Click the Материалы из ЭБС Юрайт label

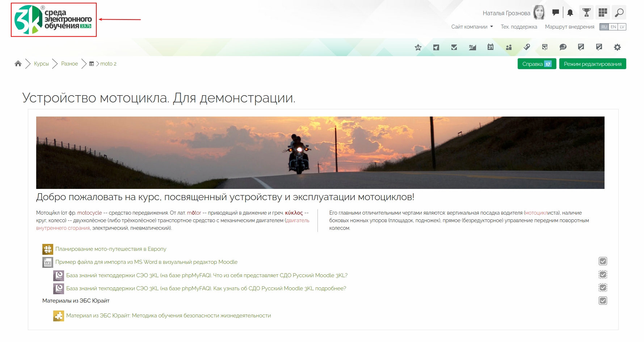(x=76, y=301)
